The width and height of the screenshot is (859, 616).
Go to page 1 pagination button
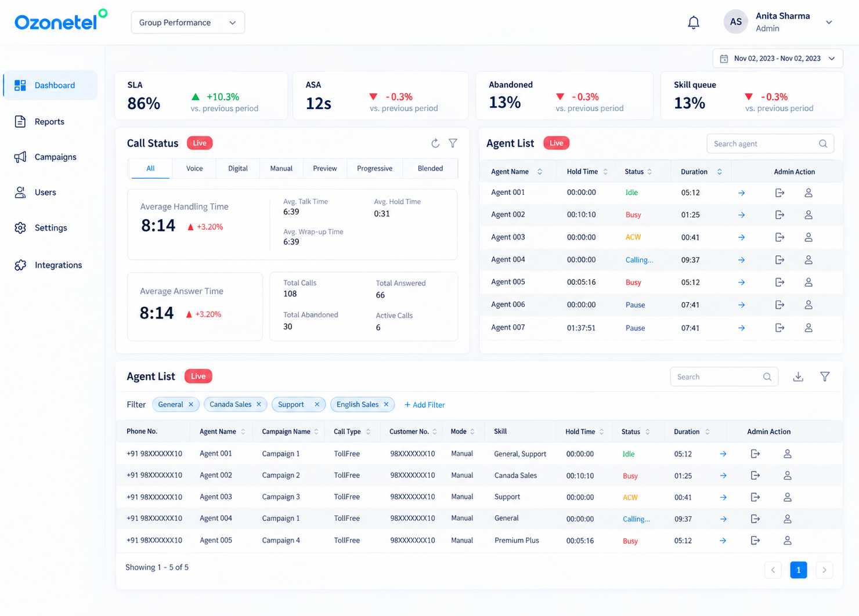799,570
